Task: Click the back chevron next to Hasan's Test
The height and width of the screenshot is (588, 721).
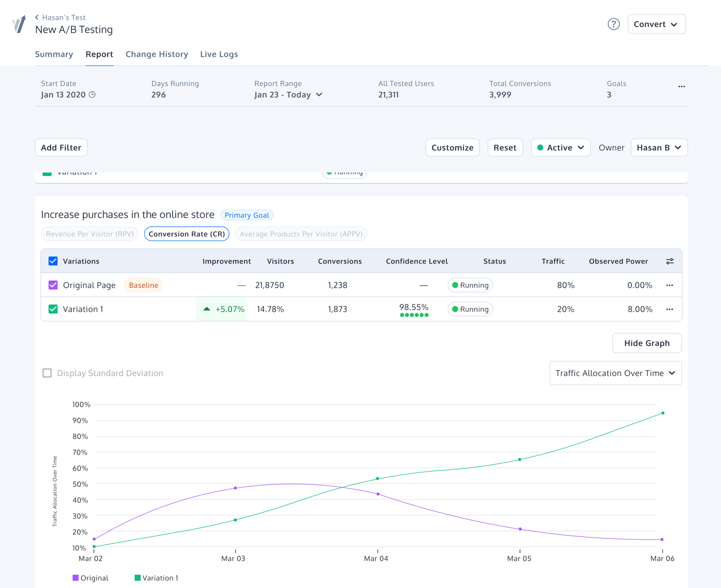Action: click(x=36, y=17)
